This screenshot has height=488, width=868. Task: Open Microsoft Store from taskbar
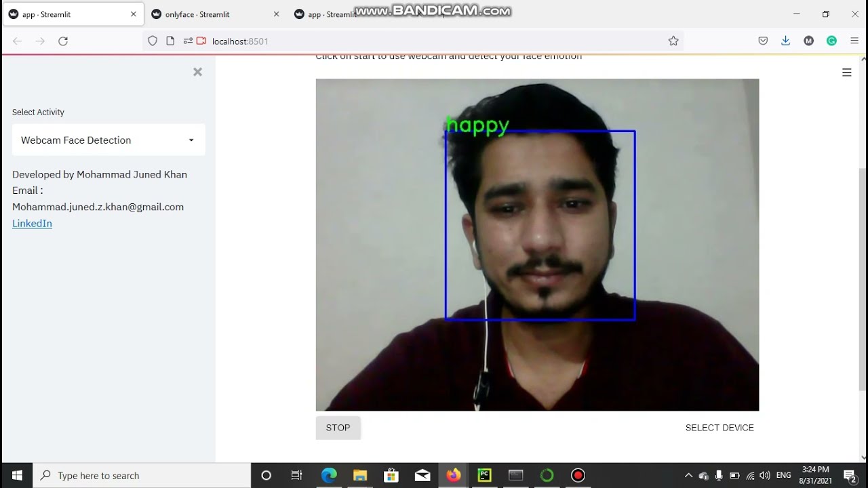(391, 475)
